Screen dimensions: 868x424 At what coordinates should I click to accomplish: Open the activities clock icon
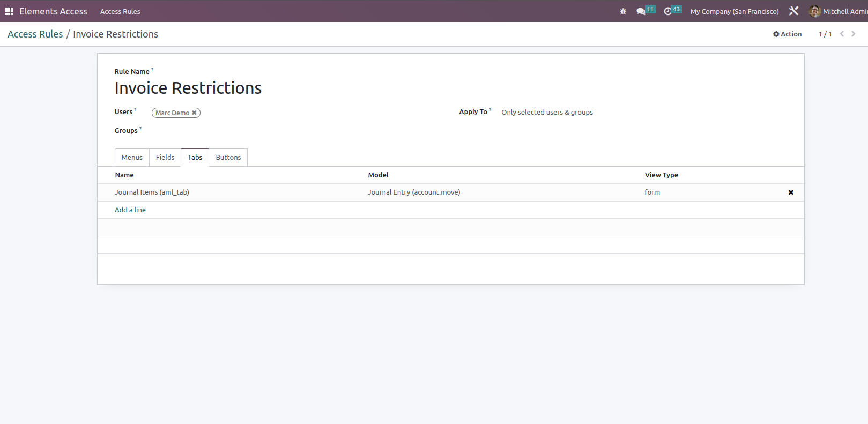(668, 11)
